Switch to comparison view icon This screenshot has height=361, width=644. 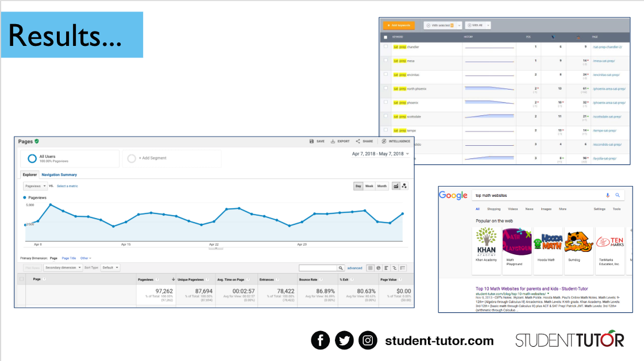click(395, 268)
